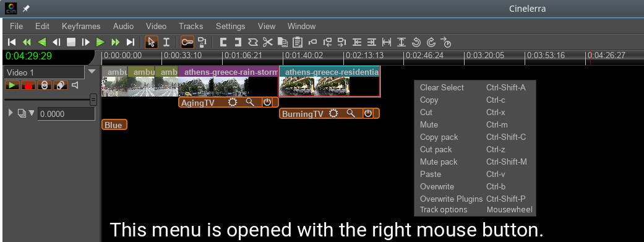This screenshot has height=242, width=644.
Task: Click the overlay mode stacked-squares icon
Action: [x=22, y=113]
